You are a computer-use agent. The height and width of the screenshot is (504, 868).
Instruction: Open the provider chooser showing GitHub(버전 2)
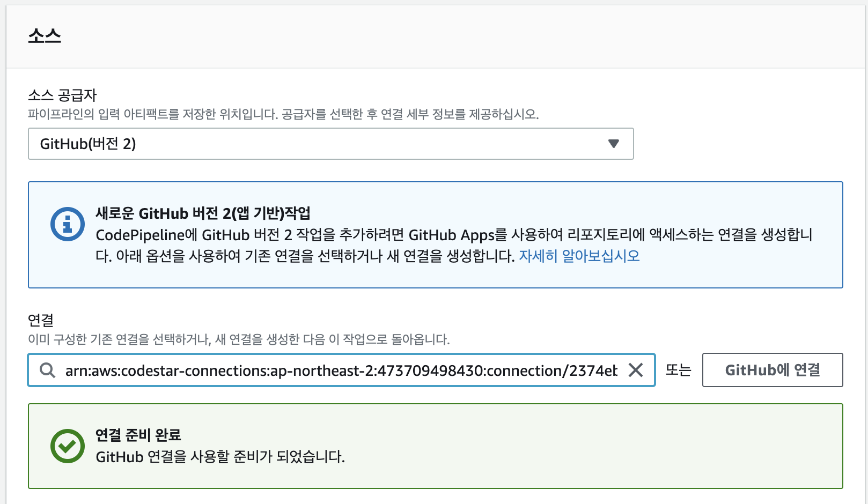pos(330,144)
